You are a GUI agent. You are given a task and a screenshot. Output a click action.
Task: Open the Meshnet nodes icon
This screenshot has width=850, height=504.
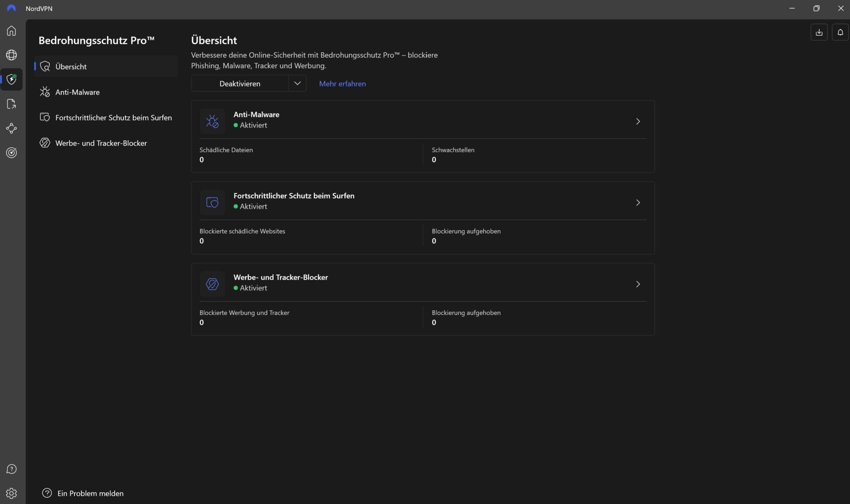[12, 128]
